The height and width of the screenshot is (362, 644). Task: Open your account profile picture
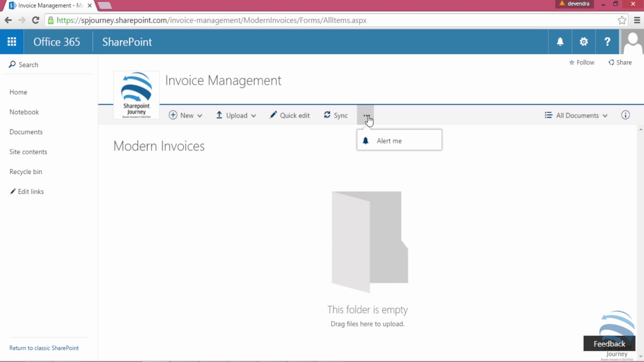[632, 42]
